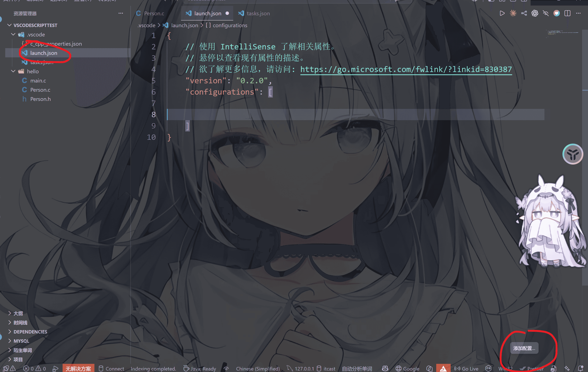Click the eye icon in status bar
Viewport: 588px width, 372px height.
point(226,369)
